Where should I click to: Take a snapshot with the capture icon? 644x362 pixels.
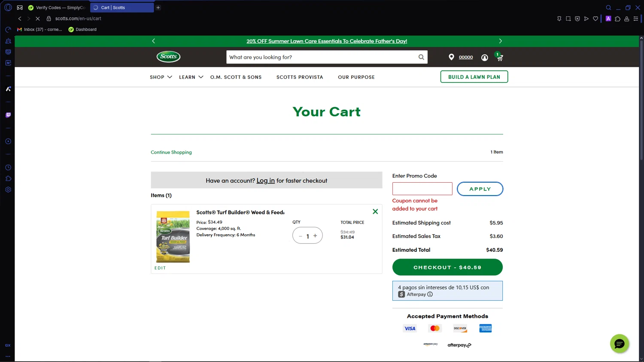click(568, 18)
